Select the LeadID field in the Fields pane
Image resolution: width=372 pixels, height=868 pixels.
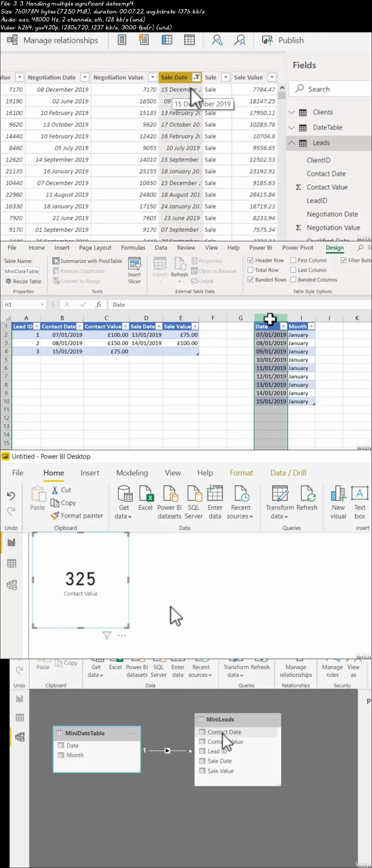(x=317, y=201)
